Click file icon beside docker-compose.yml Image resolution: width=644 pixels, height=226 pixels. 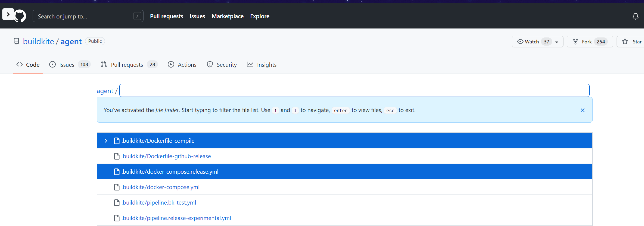(117, 187)
